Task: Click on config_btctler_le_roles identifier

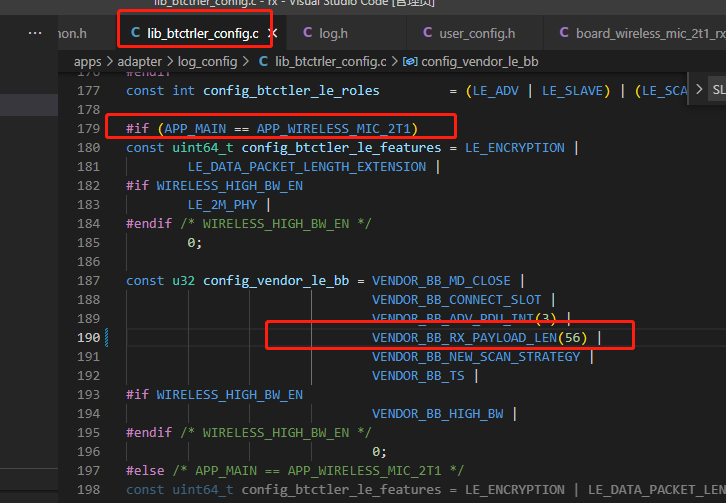Action: tap(291, 91)
